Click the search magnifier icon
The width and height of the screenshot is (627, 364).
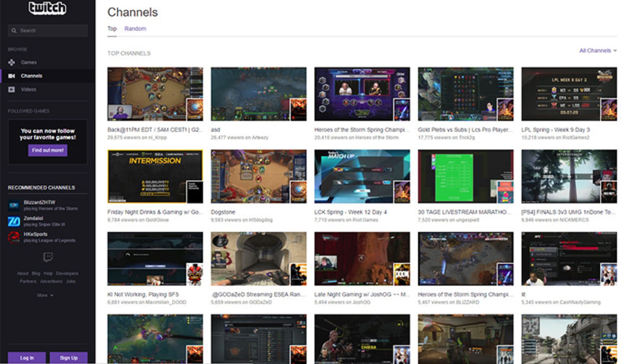pos(14,30)
